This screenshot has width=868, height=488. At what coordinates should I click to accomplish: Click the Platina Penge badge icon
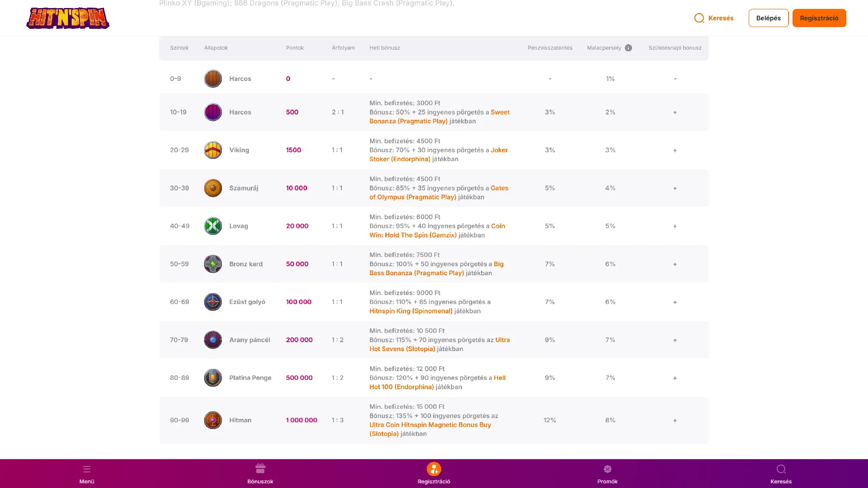213,378
